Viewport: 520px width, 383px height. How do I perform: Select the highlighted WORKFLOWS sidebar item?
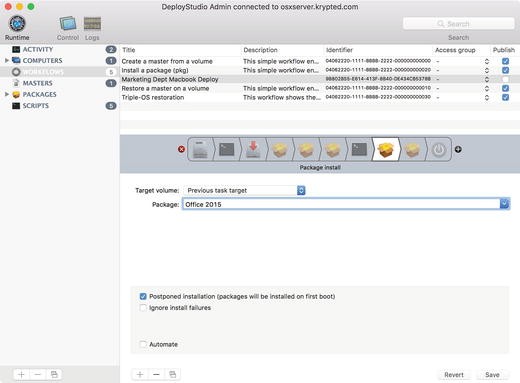pyautogui.click(x=60, y=72)
